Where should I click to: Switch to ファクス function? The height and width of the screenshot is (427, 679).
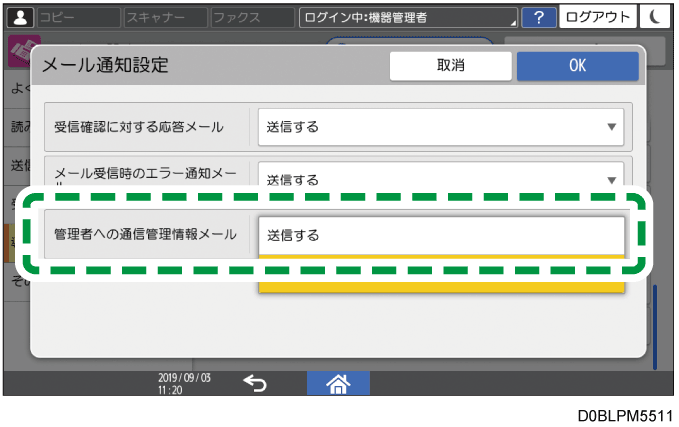(x=252, y=17)
